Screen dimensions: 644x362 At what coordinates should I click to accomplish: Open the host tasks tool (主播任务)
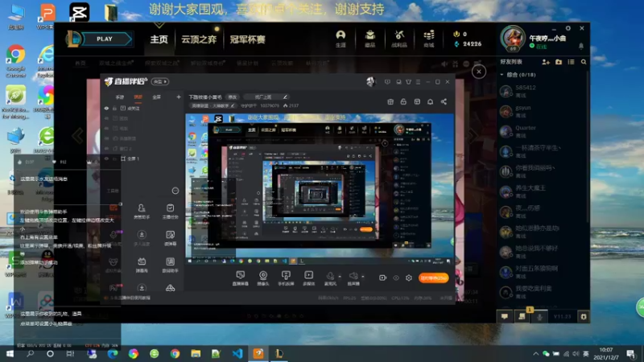[170, 212]
